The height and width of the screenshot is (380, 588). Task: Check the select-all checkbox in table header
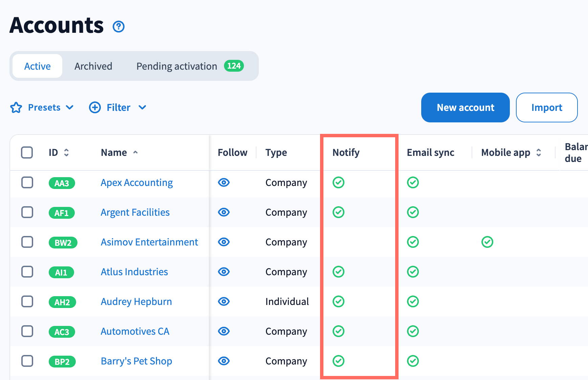(x=27, y=152)
